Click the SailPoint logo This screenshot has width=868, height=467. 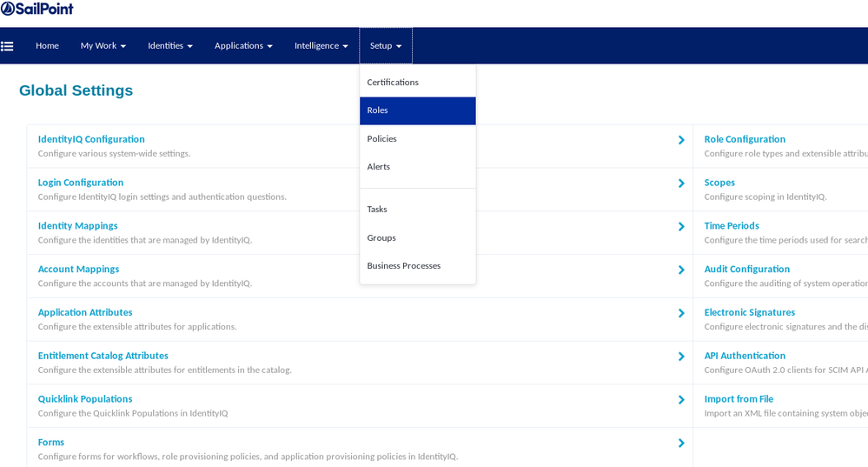36,9
